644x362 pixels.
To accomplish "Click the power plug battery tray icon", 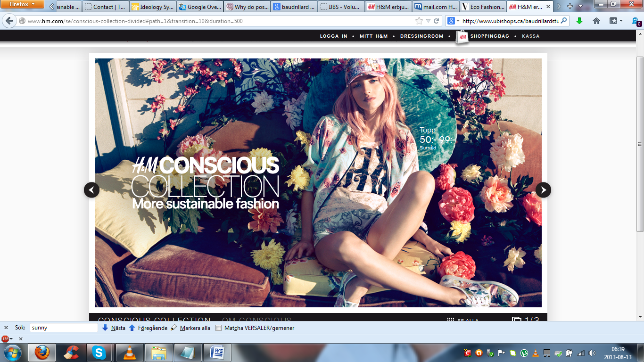I will point(570,353).
